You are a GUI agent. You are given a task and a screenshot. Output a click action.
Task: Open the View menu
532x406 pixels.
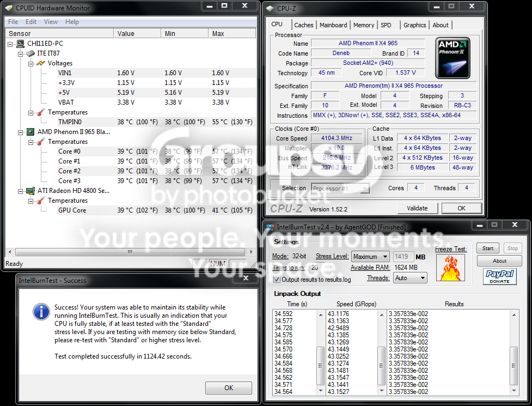coord(51,22)
